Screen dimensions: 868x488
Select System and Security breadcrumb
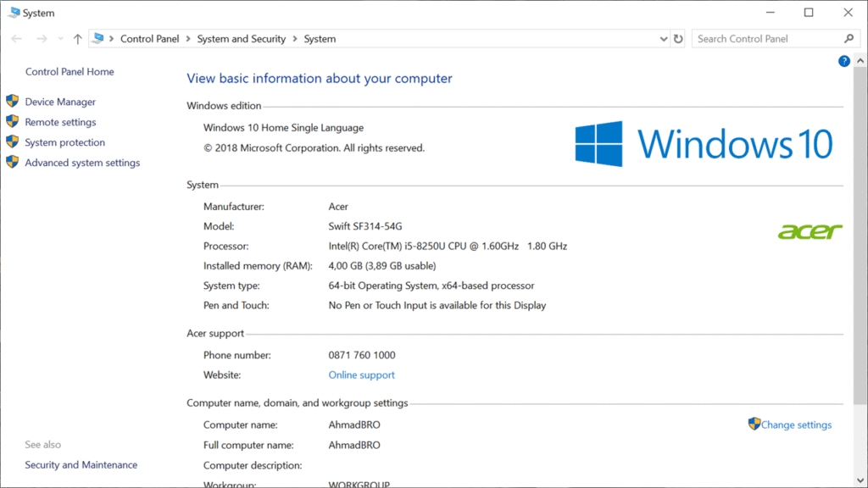(241, 39)
